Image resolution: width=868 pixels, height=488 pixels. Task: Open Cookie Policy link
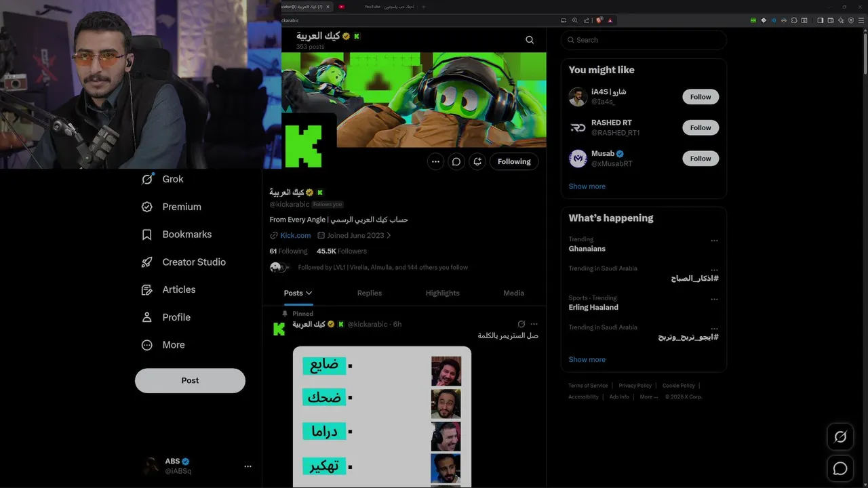tap(678, 386)
